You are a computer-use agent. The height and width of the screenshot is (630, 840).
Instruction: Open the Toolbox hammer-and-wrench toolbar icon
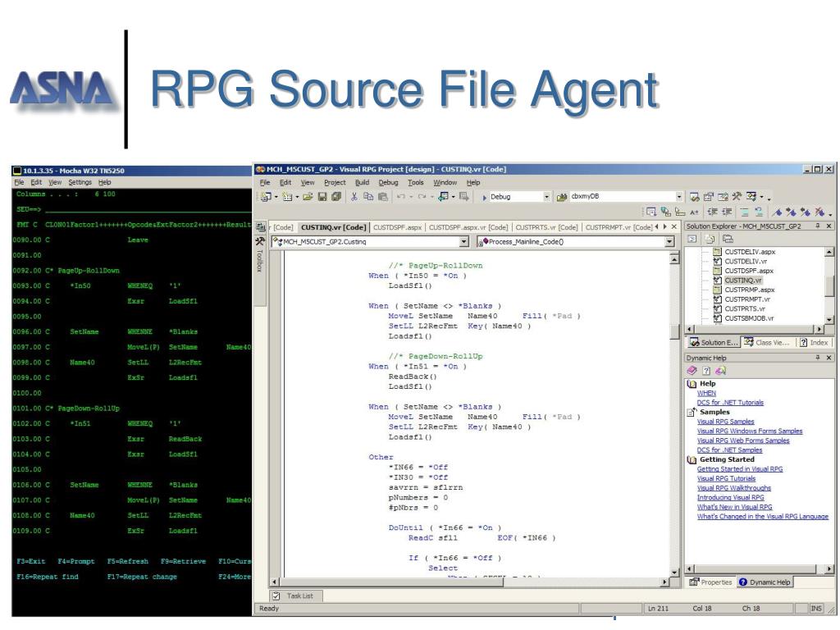[737, 197]
